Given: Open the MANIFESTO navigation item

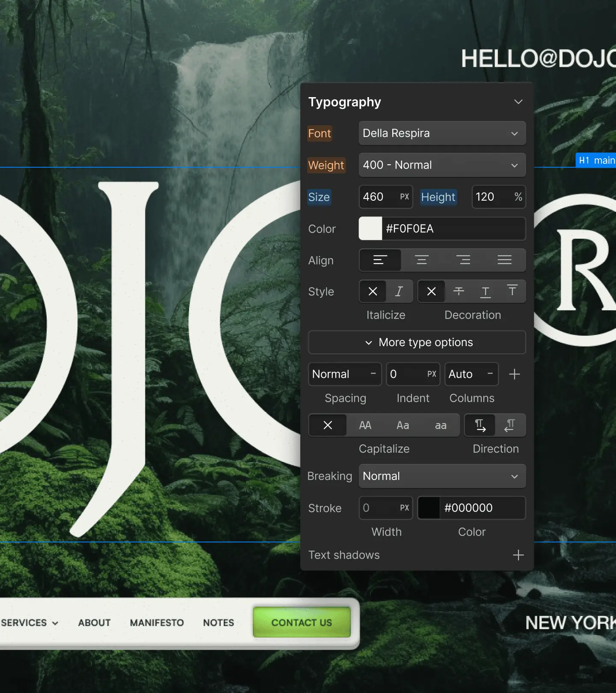Looking at the screenshot, I should click(x=157, y=623).
